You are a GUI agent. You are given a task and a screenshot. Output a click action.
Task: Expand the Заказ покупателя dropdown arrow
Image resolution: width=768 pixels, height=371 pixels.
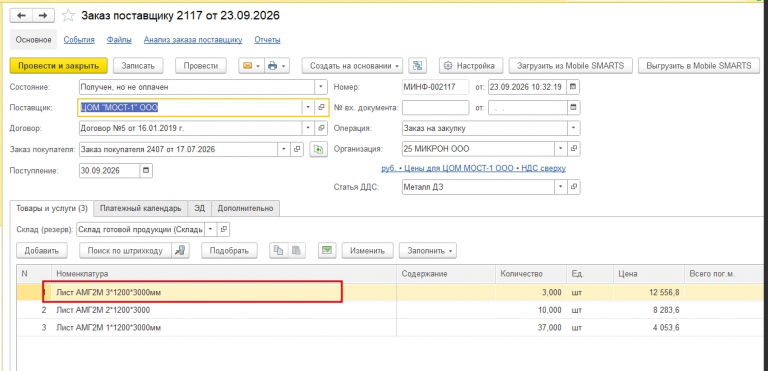pos(284,149)
